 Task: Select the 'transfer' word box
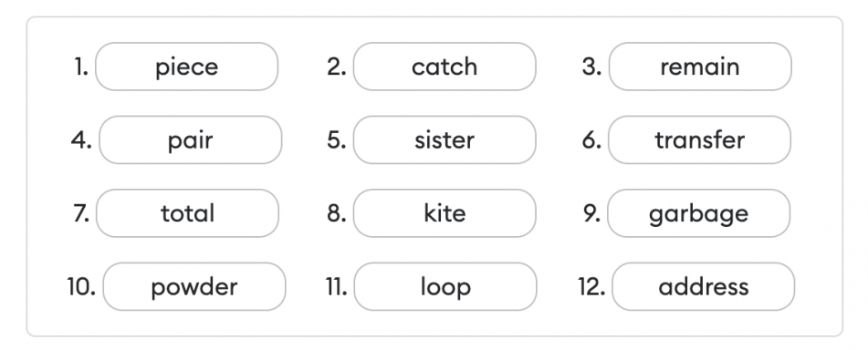click(699, 139)
